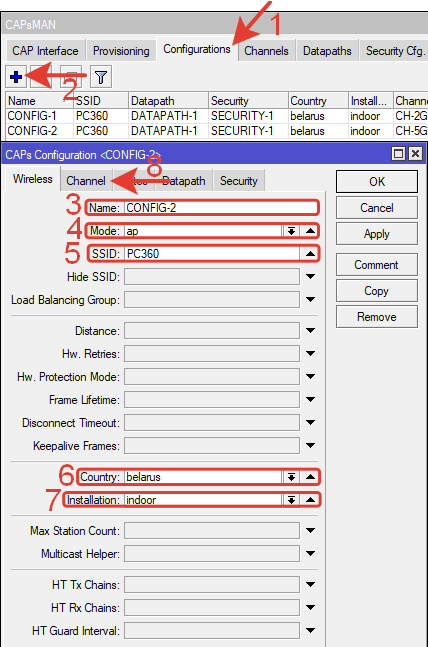Image resolution: width=428 pixels, height=647 pixels.
Task: Open the Installation dropdown list
Action: tap(291, 500)
